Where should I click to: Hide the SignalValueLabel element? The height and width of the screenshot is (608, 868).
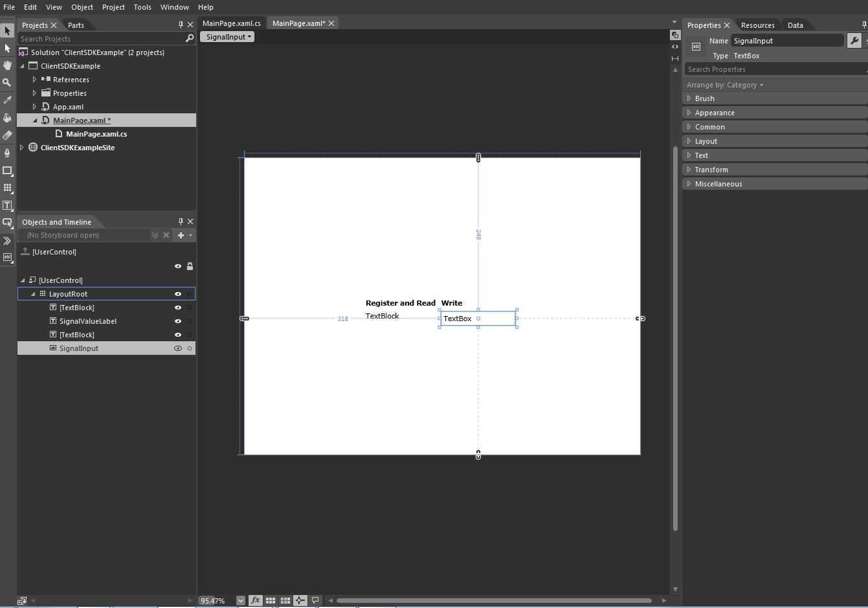tap(178, 321)
